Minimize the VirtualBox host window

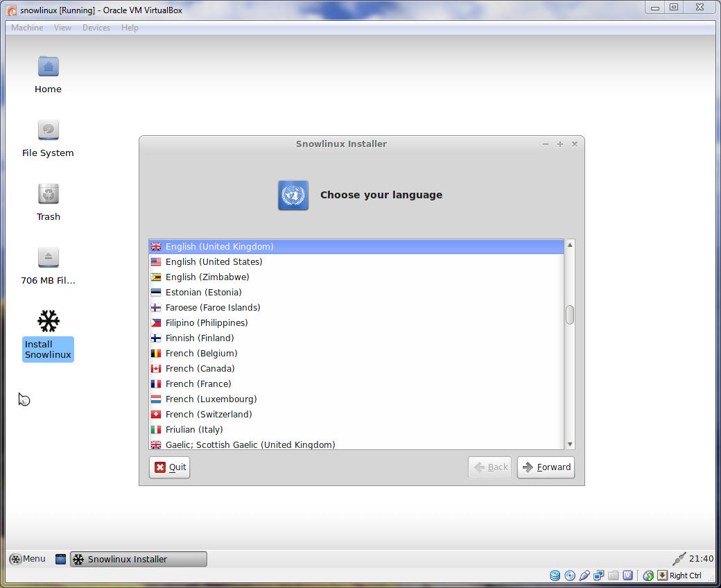(x=654, y=8)
